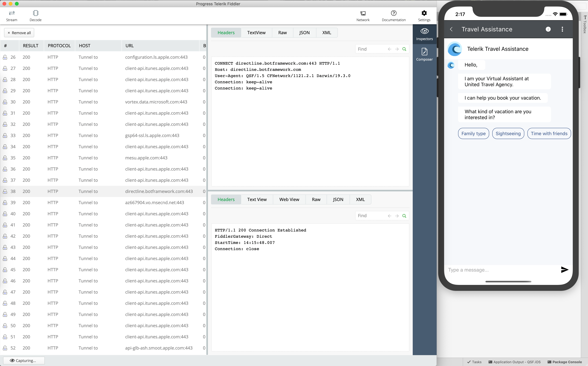The height and width of the screenshot is (366, 588).
Task: Select session with configuration.ls.apple.com:443
Action: [103, 57]
